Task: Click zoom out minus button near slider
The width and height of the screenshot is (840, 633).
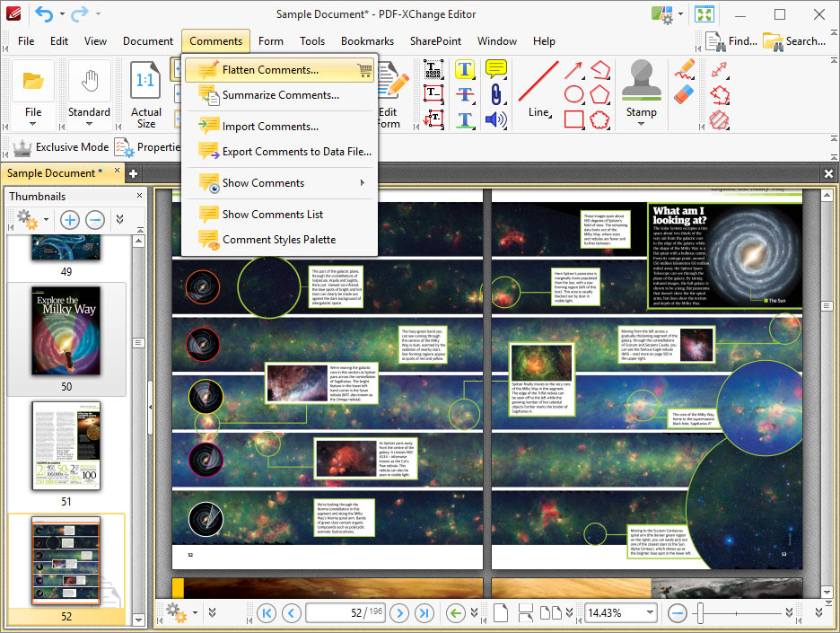Action: click(x=678, y=612)
